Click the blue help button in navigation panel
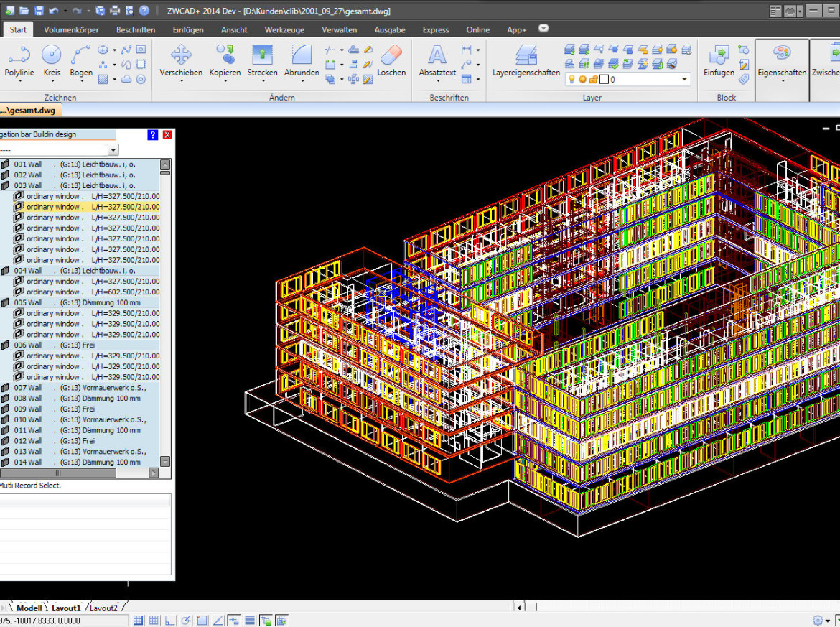840x627 pixels. pos(152,134)
